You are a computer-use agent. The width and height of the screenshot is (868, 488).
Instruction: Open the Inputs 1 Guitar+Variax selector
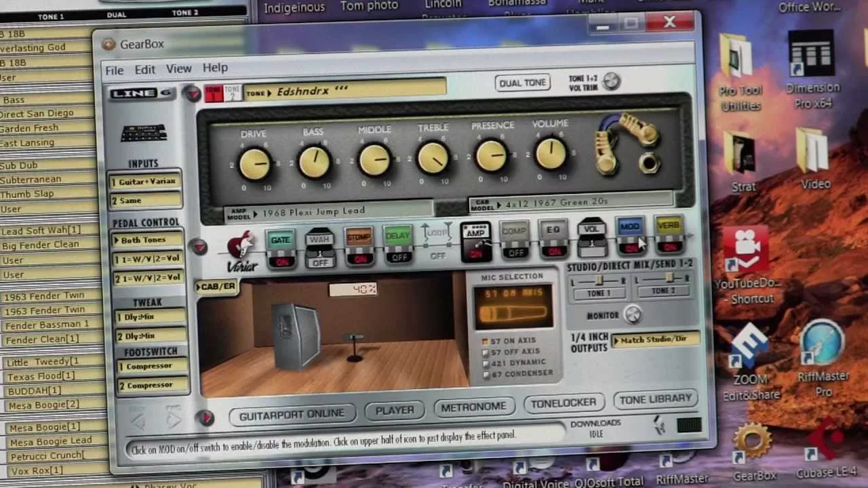pos(146,182)
